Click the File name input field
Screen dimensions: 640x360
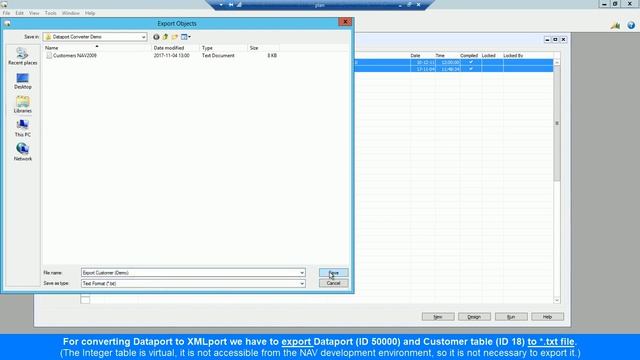pos(190,273)
